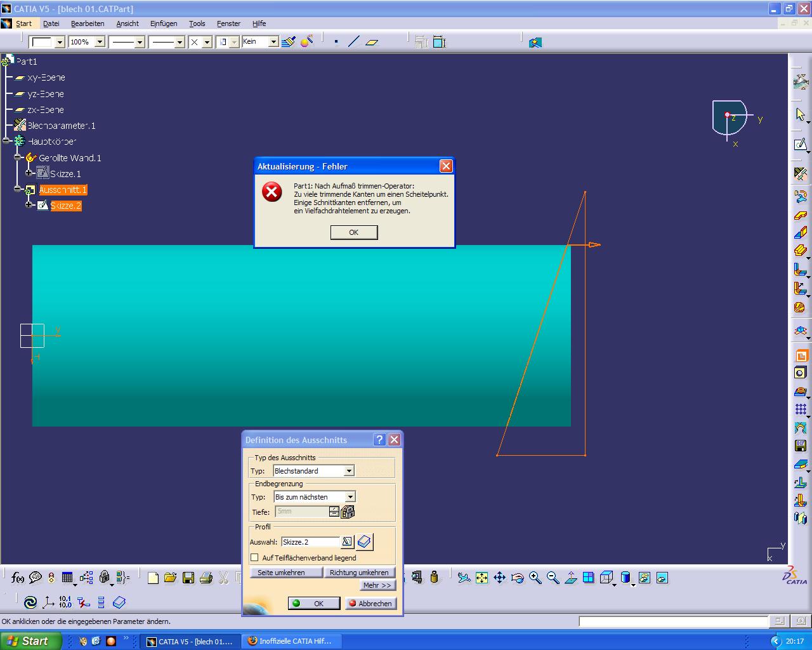The height and width of the screenshot is (650, 812).
Task: Open the Kein layer dropdown
Action: coord(273,42)
